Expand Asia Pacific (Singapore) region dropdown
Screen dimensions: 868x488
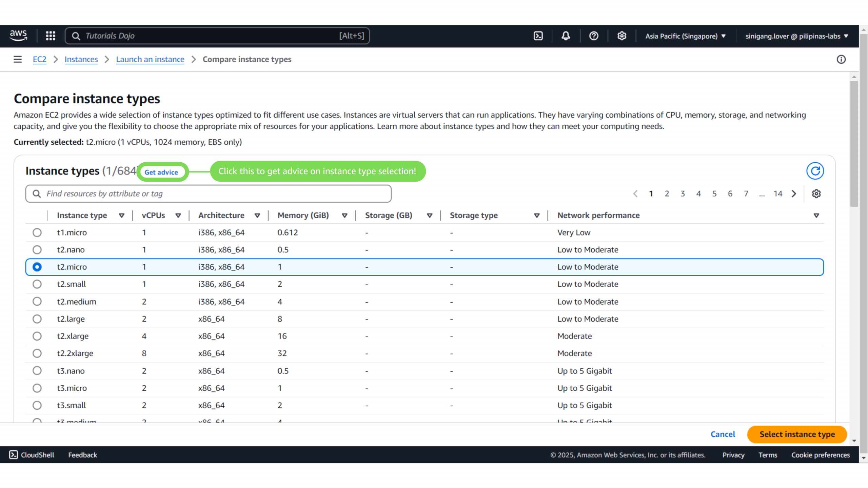(685, 36)
